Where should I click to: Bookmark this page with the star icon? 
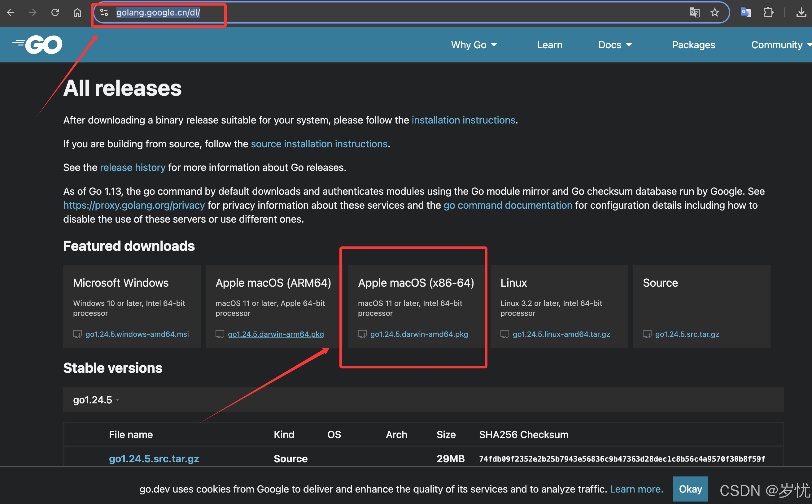715,13
